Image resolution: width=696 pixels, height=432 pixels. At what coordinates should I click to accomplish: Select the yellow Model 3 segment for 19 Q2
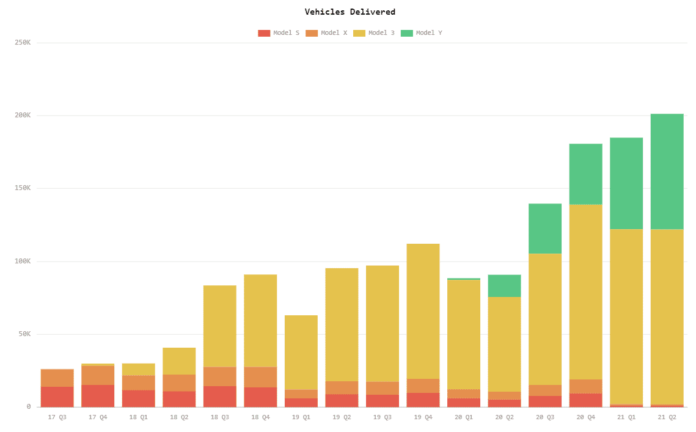[x=342, y=325]
